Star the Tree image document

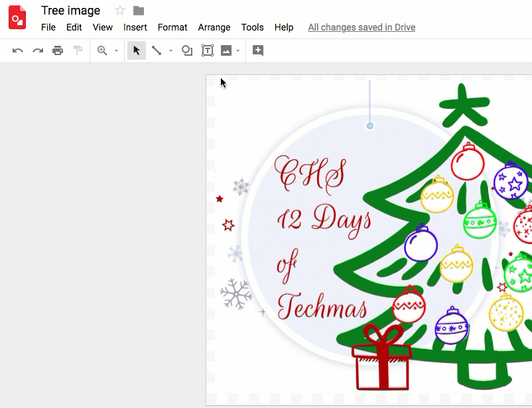(120, 11)
